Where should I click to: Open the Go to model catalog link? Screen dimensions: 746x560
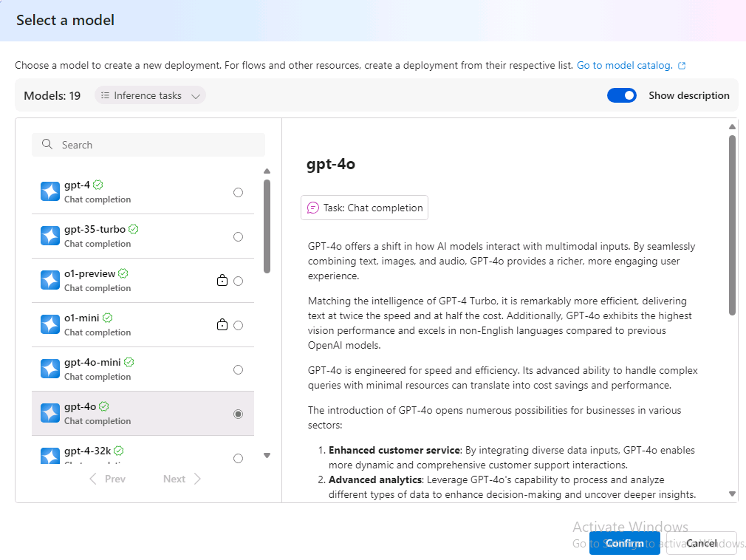pos(625,65)
